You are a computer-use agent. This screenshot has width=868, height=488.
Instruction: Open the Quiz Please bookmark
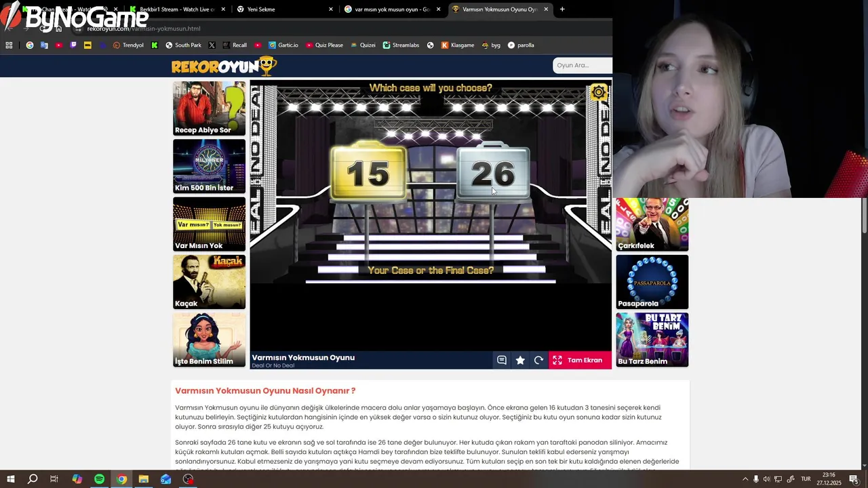[324, 45]
